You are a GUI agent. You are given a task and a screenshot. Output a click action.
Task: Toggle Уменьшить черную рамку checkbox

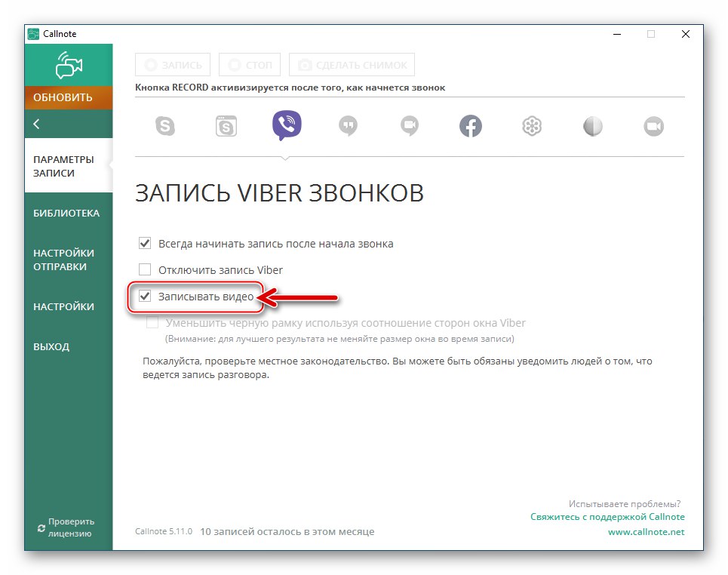coord(152,322)
